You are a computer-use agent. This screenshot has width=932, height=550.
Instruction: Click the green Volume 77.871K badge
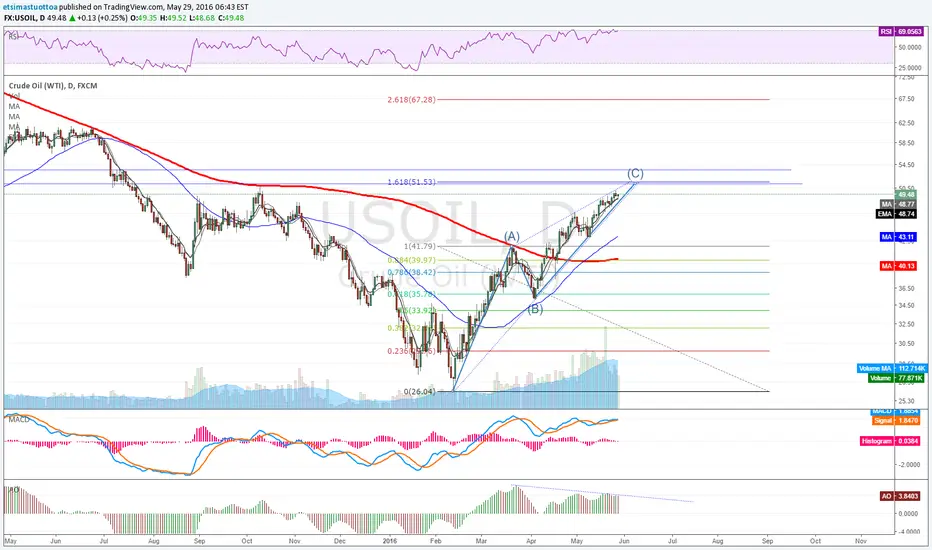pos(896,378)
